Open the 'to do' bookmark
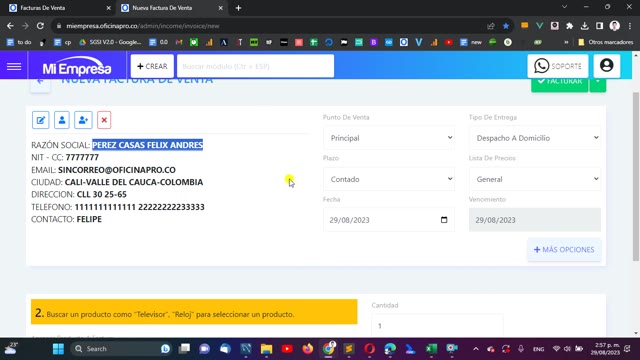 19,42
